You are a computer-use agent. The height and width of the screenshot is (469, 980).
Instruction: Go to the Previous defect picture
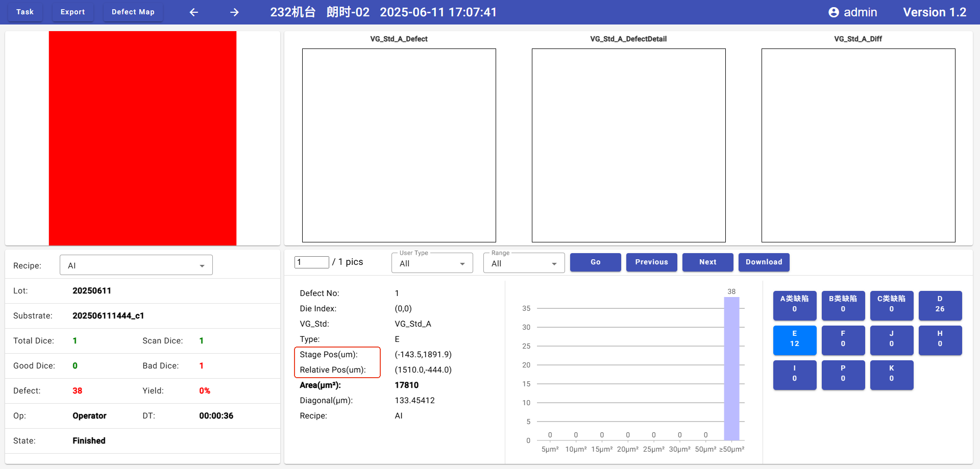click(651, 262)
